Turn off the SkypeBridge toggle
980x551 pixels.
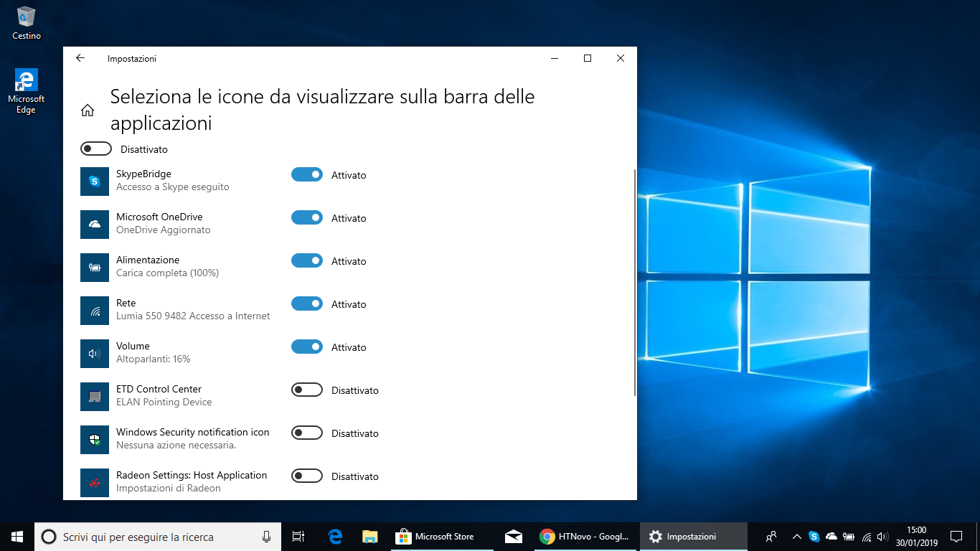(307, 174)
